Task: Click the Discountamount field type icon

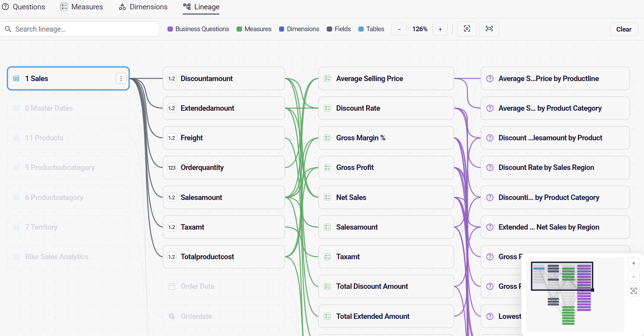Action: tap(172, 79)
